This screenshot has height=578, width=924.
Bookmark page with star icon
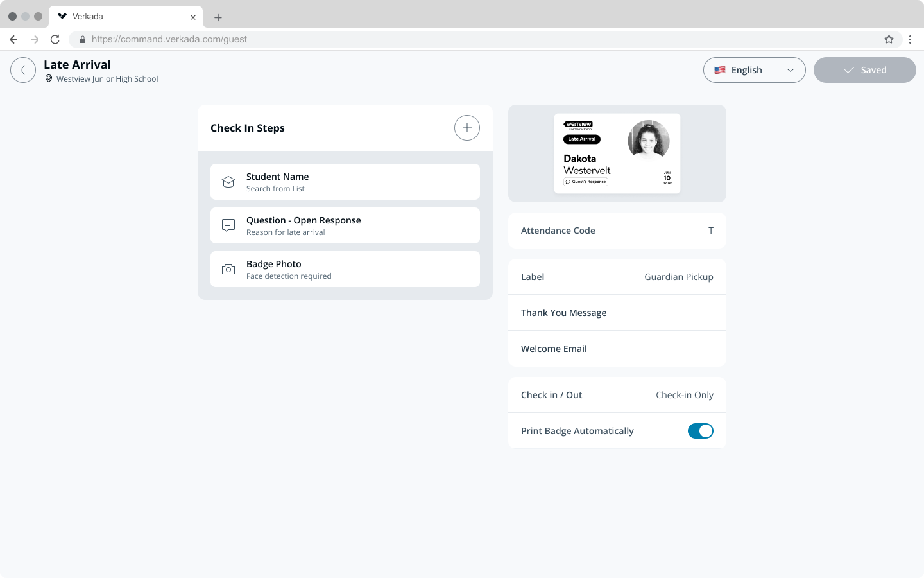(889, 39)
